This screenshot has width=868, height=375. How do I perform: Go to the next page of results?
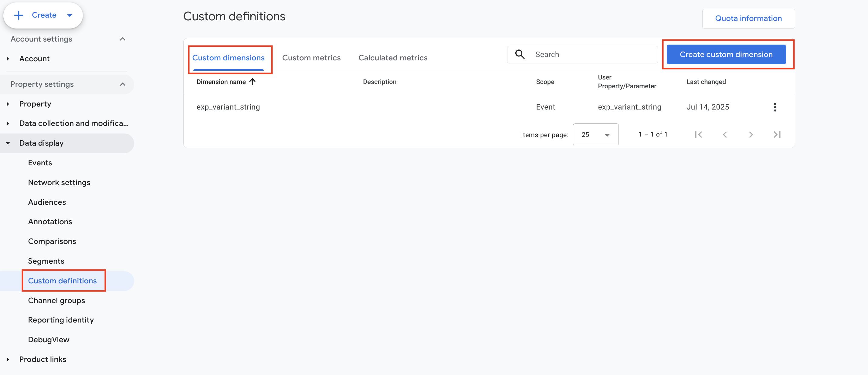[x=751, y=135]
